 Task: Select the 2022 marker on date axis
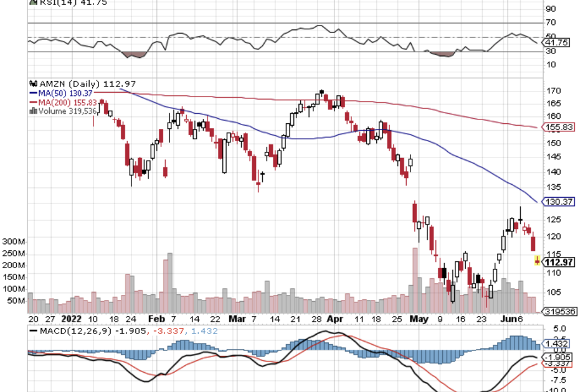coord(72,318)
